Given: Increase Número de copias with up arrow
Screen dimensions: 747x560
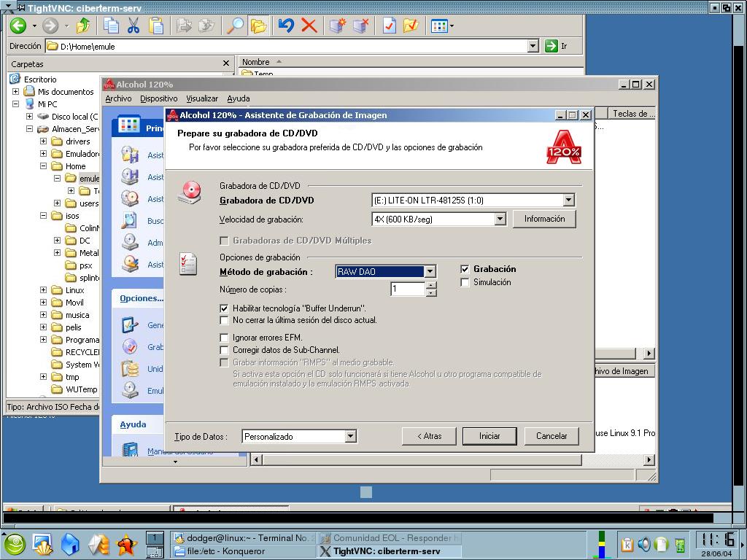Looking at the screenshot, I should click(431, 286).
